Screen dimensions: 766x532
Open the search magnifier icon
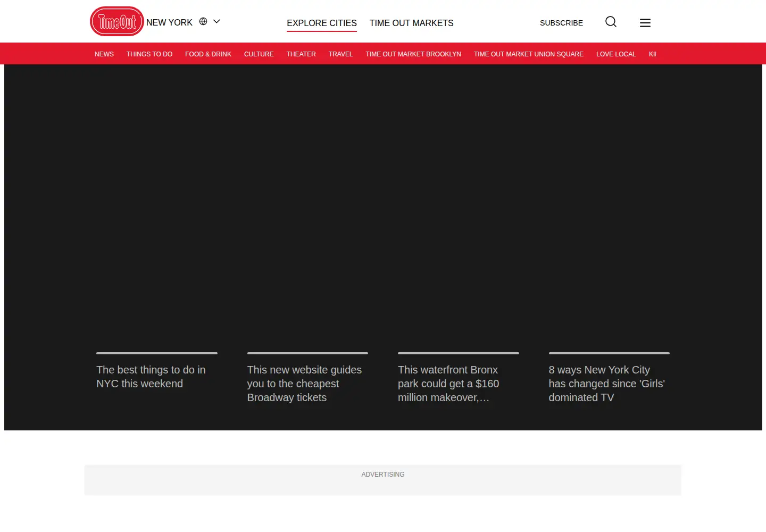pyautogui.click(x=611, y=22)
